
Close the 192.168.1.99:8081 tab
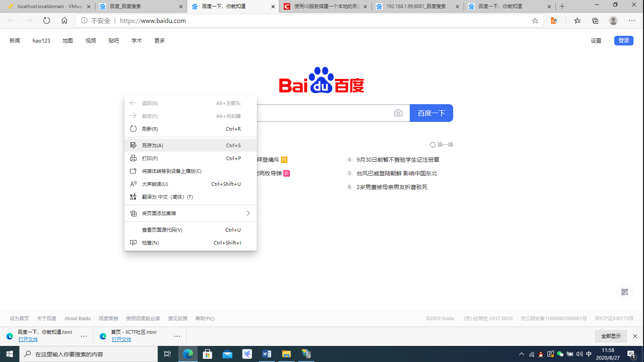(457, 6)
